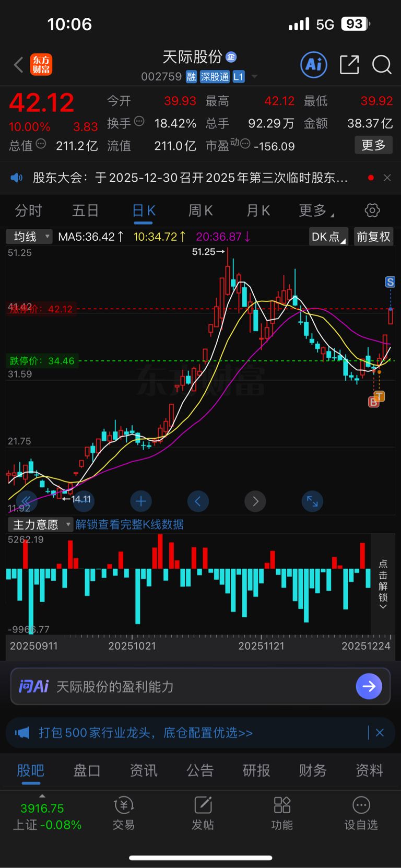Viewport: 401px width, 868px height.
Task: Tap 设自选 to add to watchlist
Action: [361, 814]
